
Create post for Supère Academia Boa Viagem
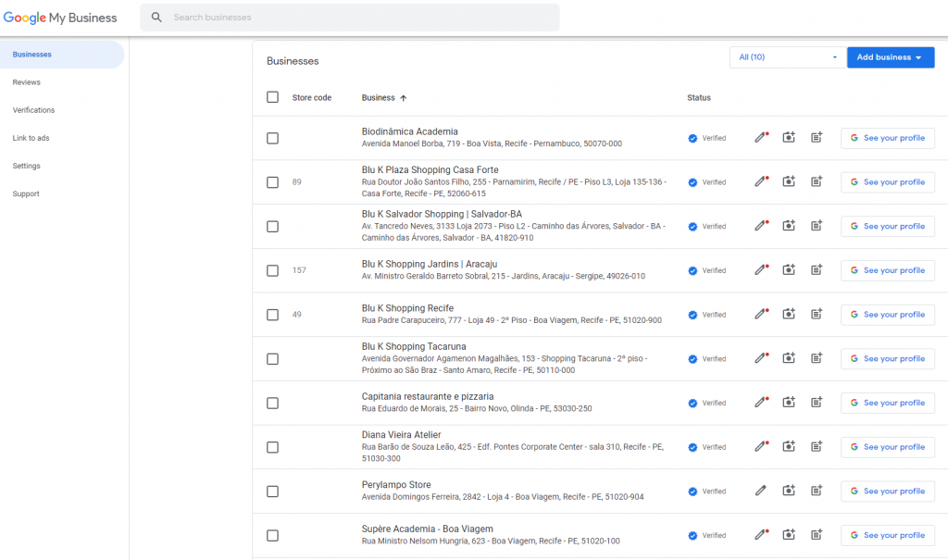click(x=817, y=535)
